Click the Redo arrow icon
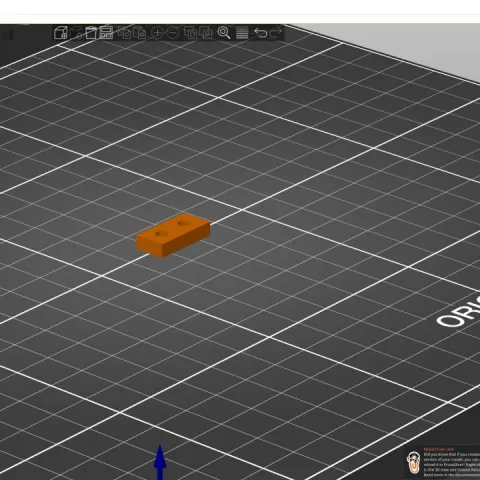The width and height of the screenshot is (480, 480). tap(276, 33)
